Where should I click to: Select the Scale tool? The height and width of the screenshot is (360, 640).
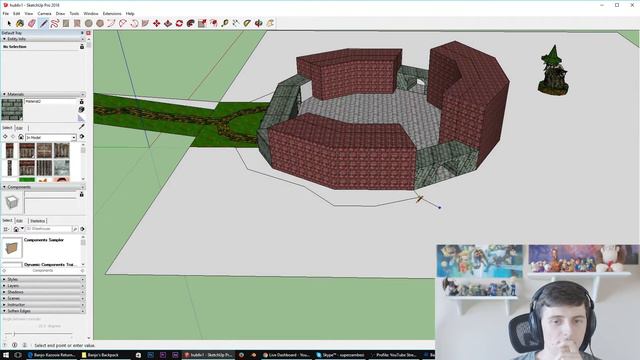(x=202, y=24)
